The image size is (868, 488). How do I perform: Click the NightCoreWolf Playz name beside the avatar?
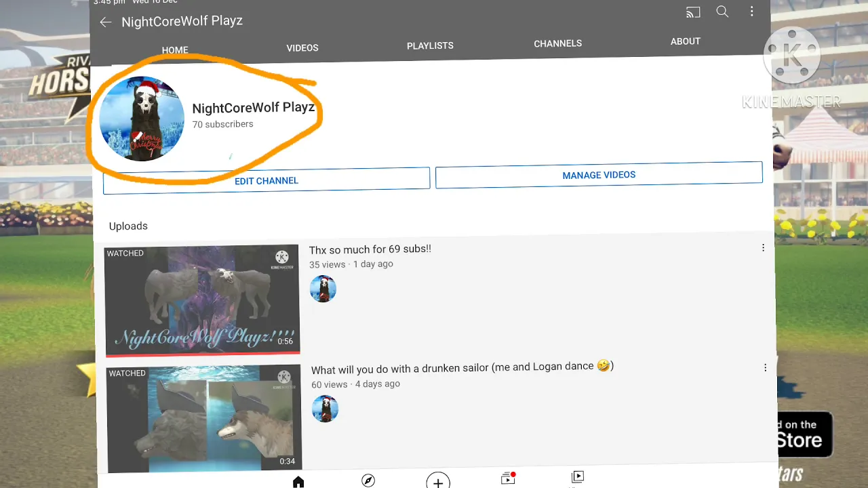(254, 108)
